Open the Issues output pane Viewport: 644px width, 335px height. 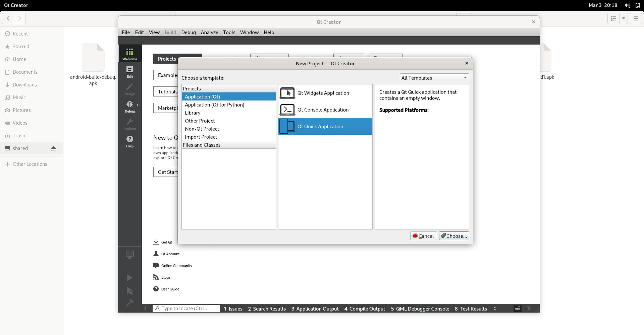233,309
